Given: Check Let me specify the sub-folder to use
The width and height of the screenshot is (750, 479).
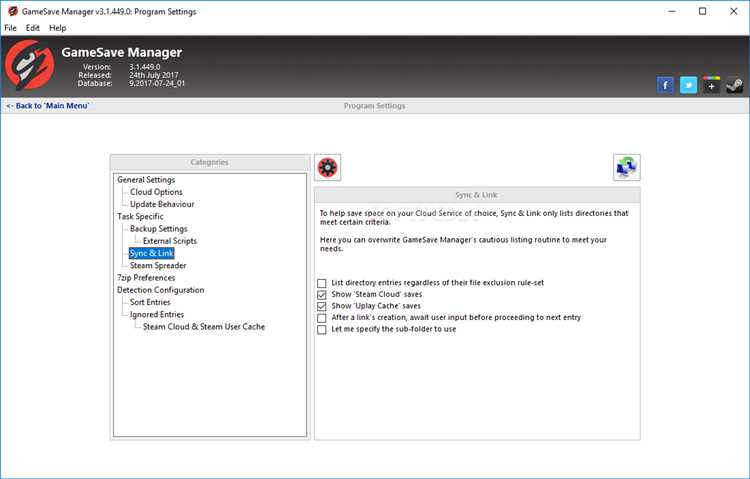Looking at the screenshot, I should (322, 329).
